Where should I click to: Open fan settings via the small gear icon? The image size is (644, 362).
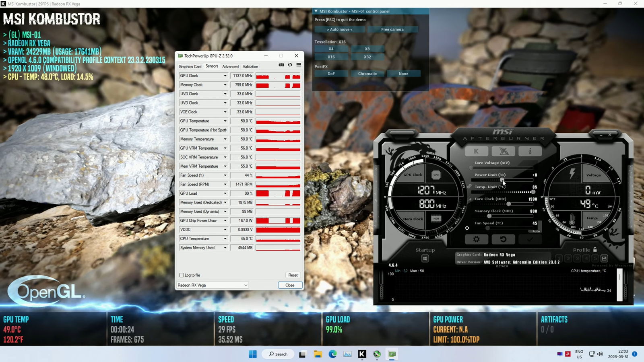467,228
